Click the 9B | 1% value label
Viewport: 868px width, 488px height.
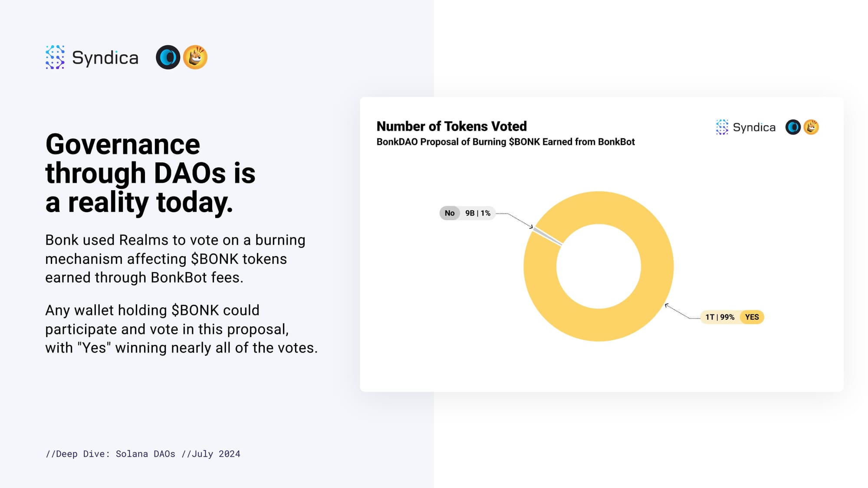click(478, 213)
